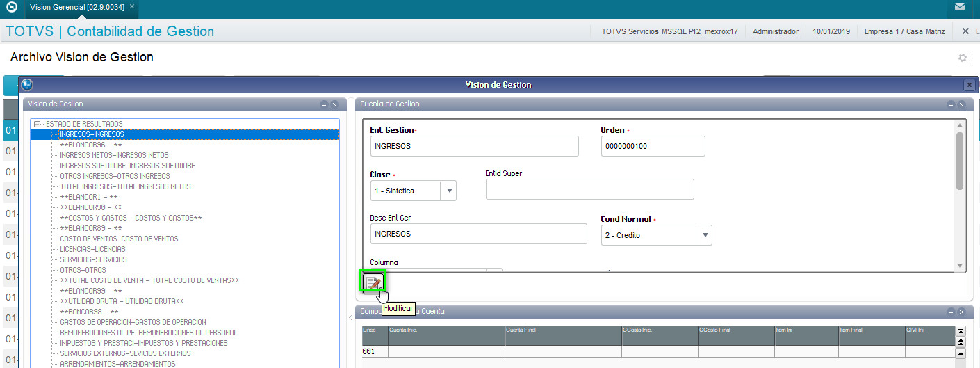
Task: Click the Item Ini column header
Action: 806,335
